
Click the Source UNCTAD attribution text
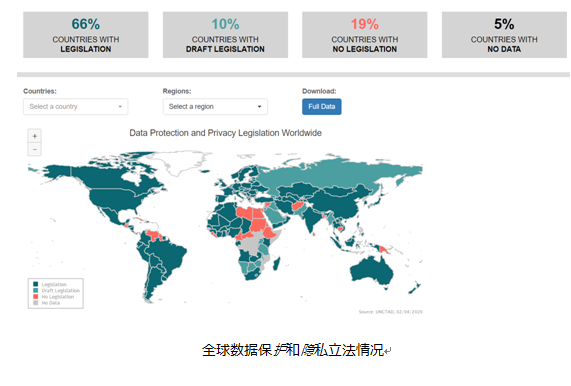391,312
